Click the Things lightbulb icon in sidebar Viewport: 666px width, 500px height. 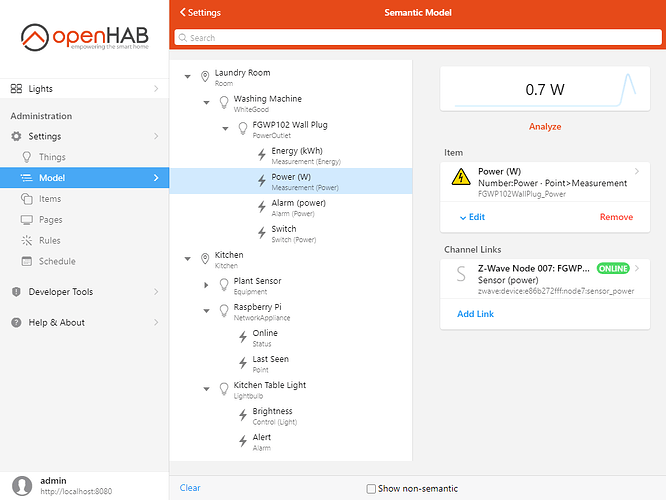click(27, 157)
